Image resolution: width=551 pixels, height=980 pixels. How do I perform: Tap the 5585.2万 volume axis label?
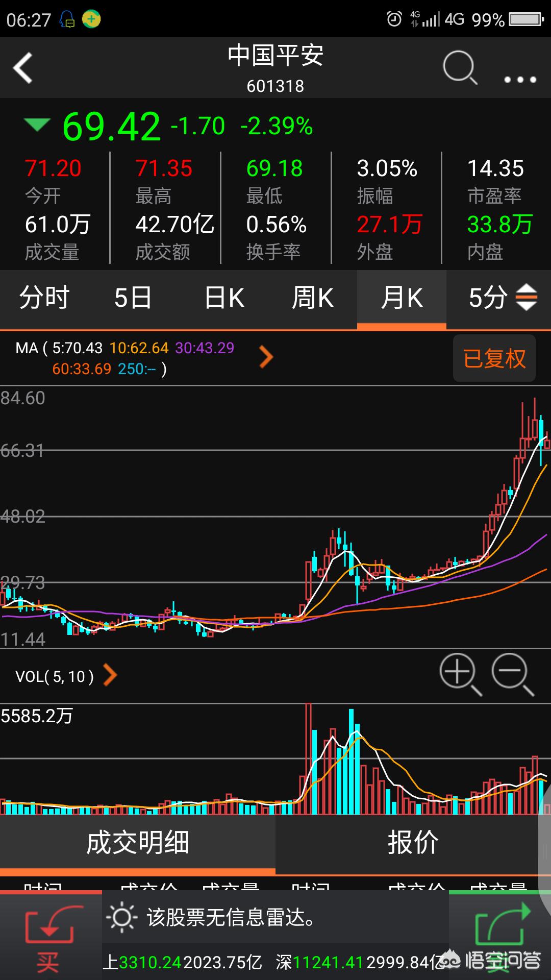pyautogui.click(x=37, y=716)
